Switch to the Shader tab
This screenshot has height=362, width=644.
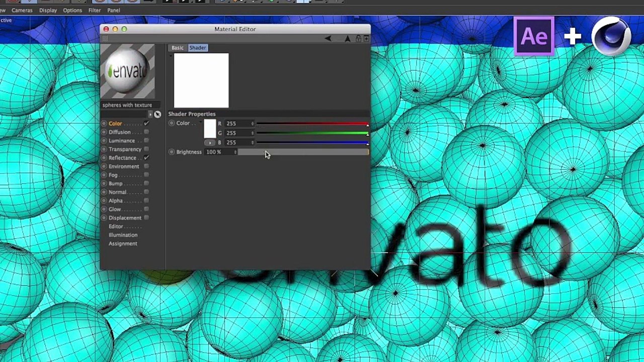point(198,48)
